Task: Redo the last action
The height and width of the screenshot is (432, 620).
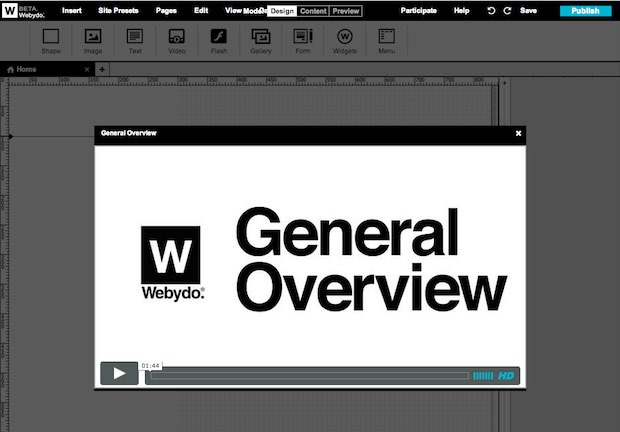Action: (x=507, y=11)
